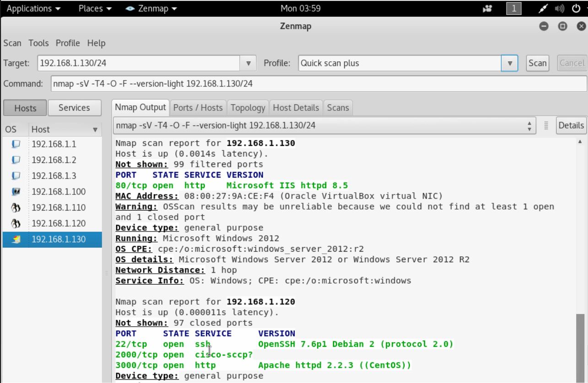The width and height of the screenshot is (588, 383).
Task: Switch to the Services view
Action: pos(74,108)
